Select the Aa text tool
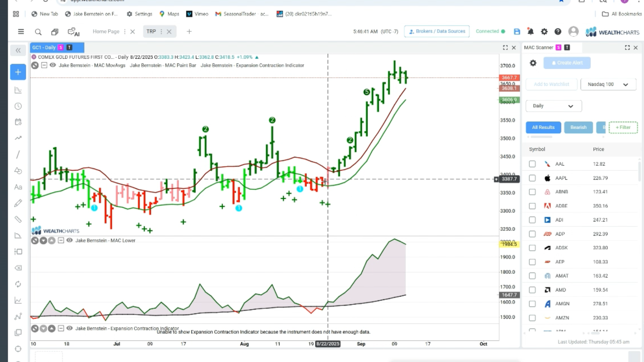This screenshot has height=362, width=644. [x=18, y=187]
